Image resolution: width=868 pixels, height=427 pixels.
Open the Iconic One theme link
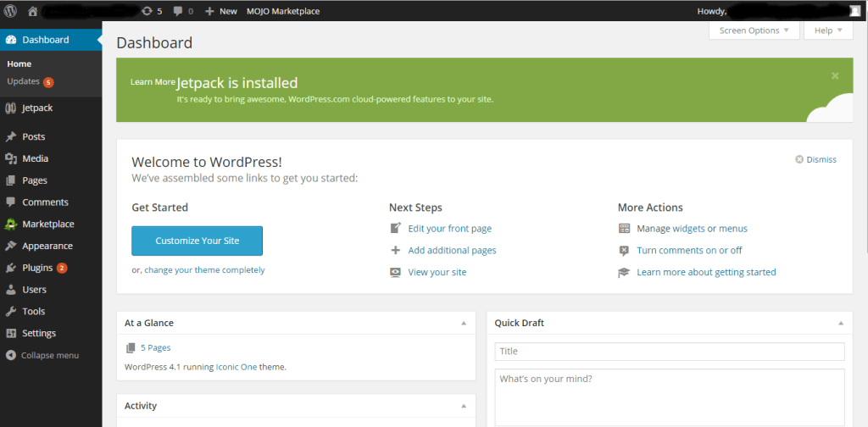(236, 367)
